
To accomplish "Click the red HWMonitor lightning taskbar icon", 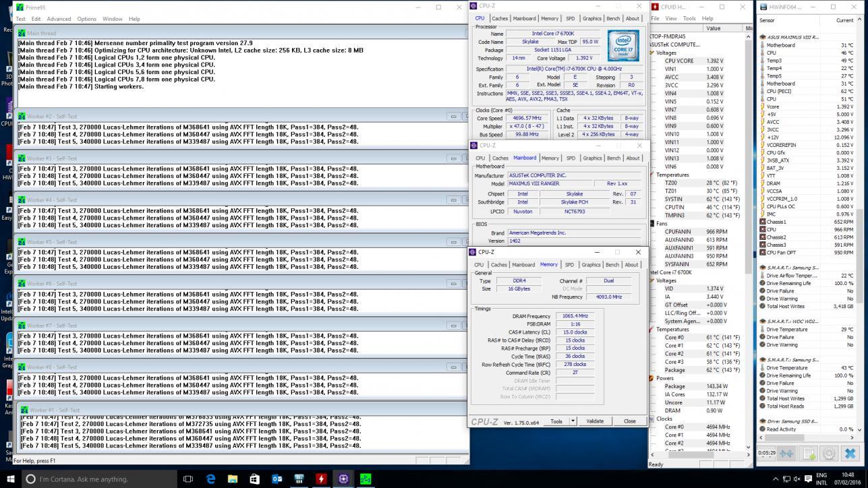I will [x=321, y=479].
